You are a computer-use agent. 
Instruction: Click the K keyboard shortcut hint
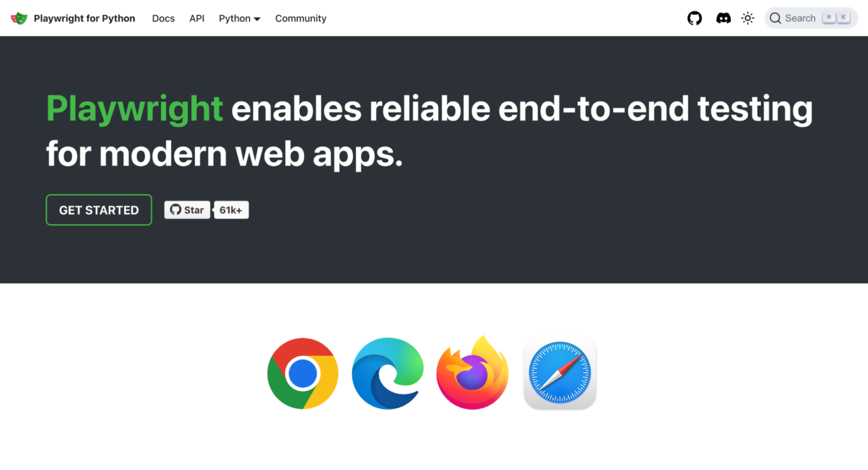pyautogui.click(x=843, y=18)
